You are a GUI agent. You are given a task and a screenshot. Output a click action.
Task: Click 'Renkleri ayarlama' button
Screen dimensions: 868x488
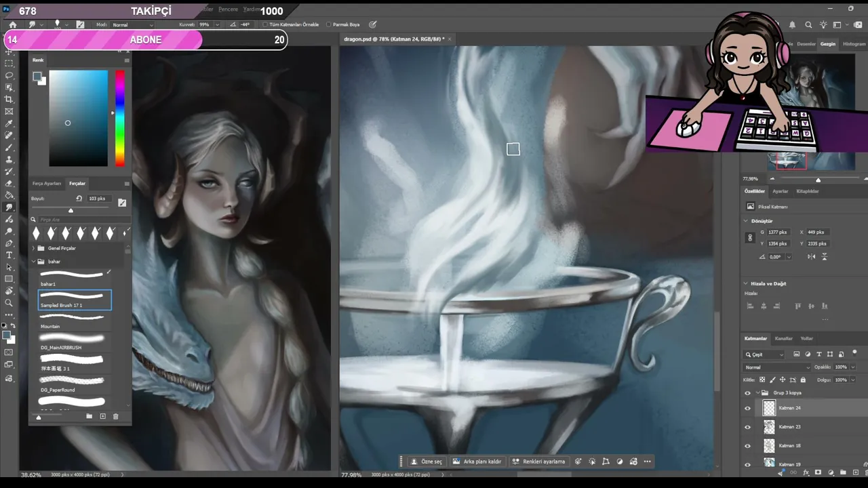(538, 462)
